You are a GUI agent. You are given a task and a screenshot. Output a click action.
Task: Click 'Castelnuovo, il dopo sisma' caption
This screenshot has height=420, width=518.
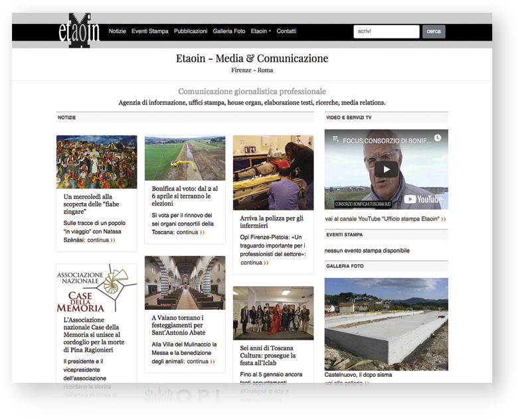click(x=358, y=375)
